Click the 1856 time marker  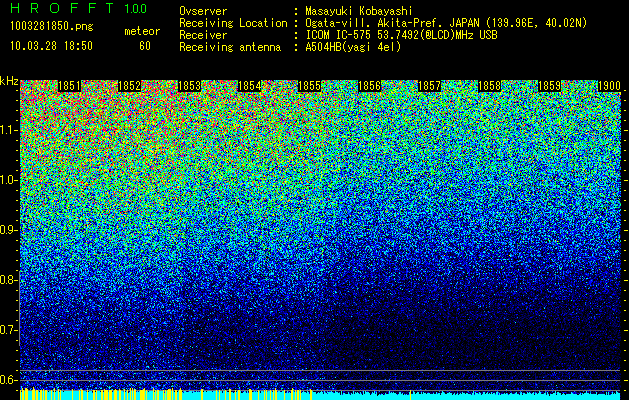369,86
